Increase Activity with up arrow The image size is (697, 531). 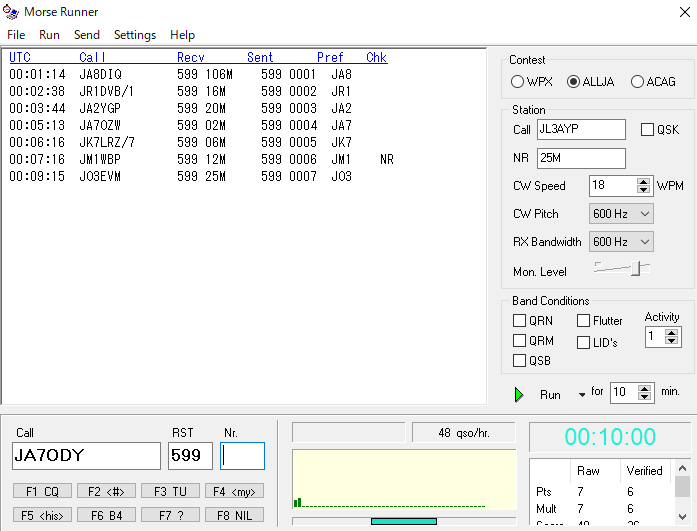point(671,332)
